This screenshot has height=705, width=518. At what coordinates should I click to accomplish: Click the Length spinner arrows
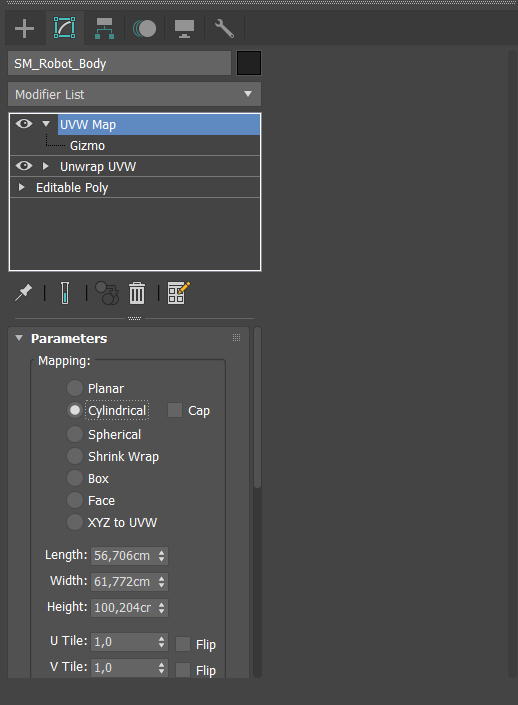tap(161, 556)
